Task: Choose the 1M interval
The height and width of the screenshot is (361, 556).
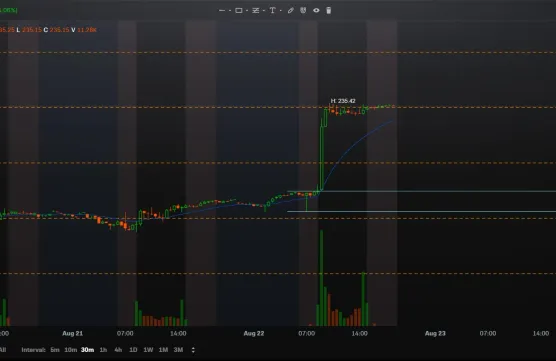Action: pyautogui.click(x=163, y=350)
